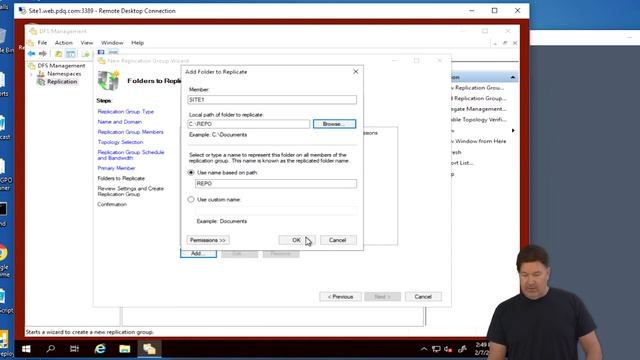Open the Replication Group Members step
This screenshot has height=360, width=640.
click(x=130, y=132)
